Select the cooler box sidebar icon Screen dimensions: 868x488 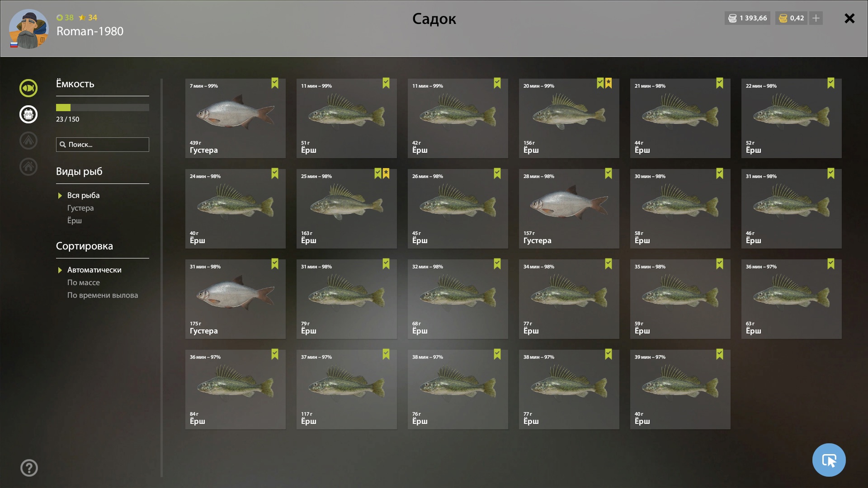(28, 114)
